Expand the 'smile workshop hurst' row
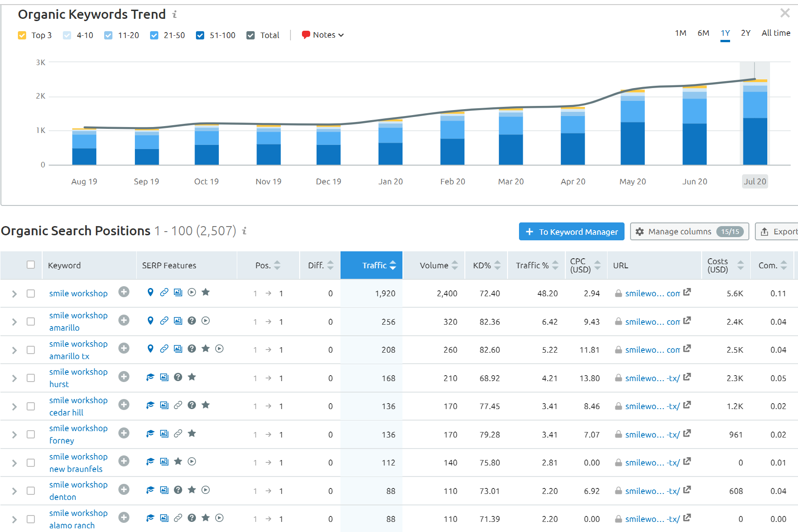The height and width of the screenshot is (532, 798). tap(14, 378)
